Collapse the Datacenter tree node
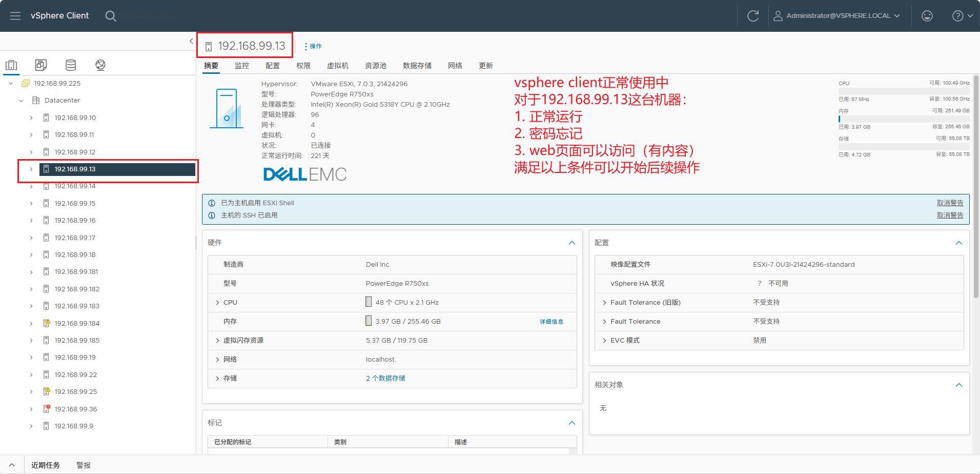Image resolution: width=980 pixels, height=474 pixels. pos(21,101)
